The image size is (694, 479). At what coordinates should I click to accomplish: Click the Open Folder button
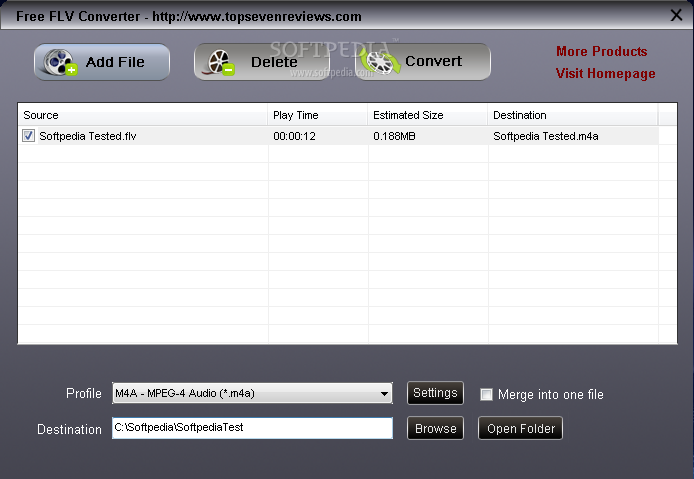(x=520, y=428)
